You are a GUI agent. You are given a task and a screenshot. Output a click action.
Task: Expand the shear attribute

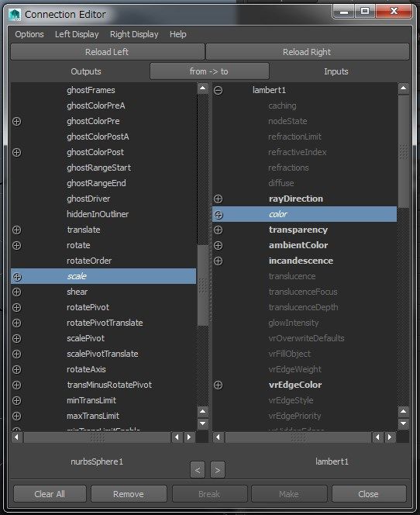(x=17, y=292)
